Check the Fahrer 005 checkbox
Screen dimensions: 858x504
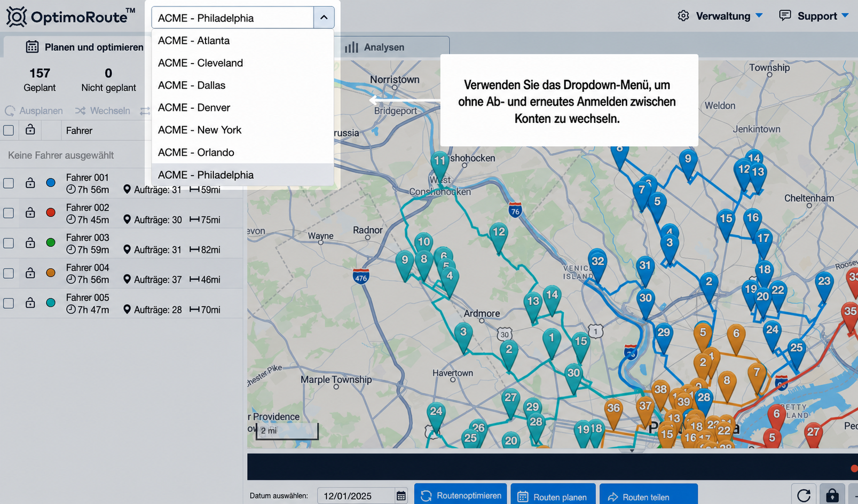9,303
